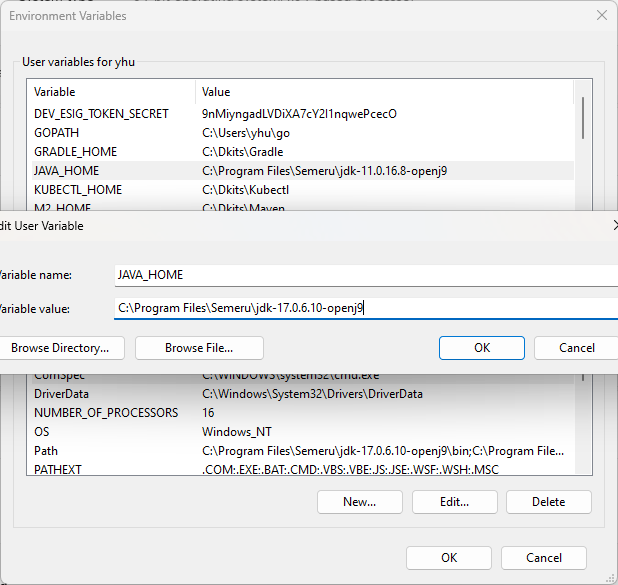The width and height of the screenshot is (618, 585).
Task: Click OK at bottom of Environment Variables
Action: (449, 558)
